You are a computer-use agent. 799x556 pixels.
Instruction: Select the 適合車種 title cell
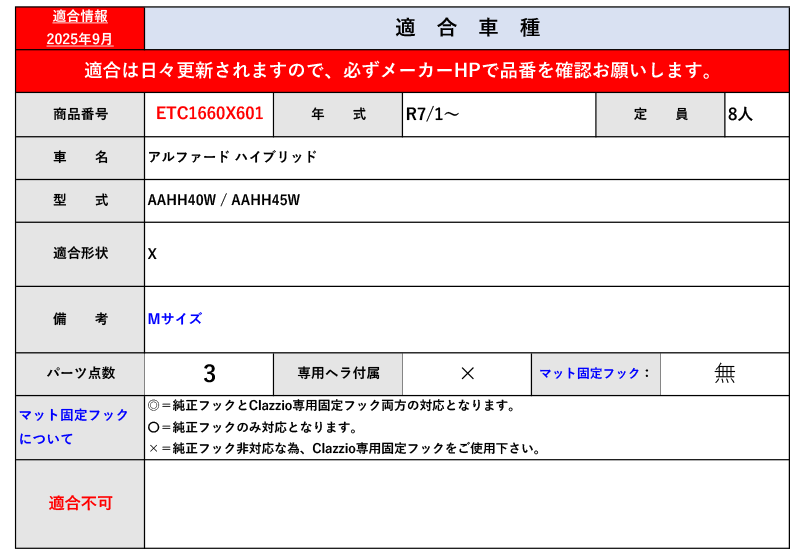point(467,28)
